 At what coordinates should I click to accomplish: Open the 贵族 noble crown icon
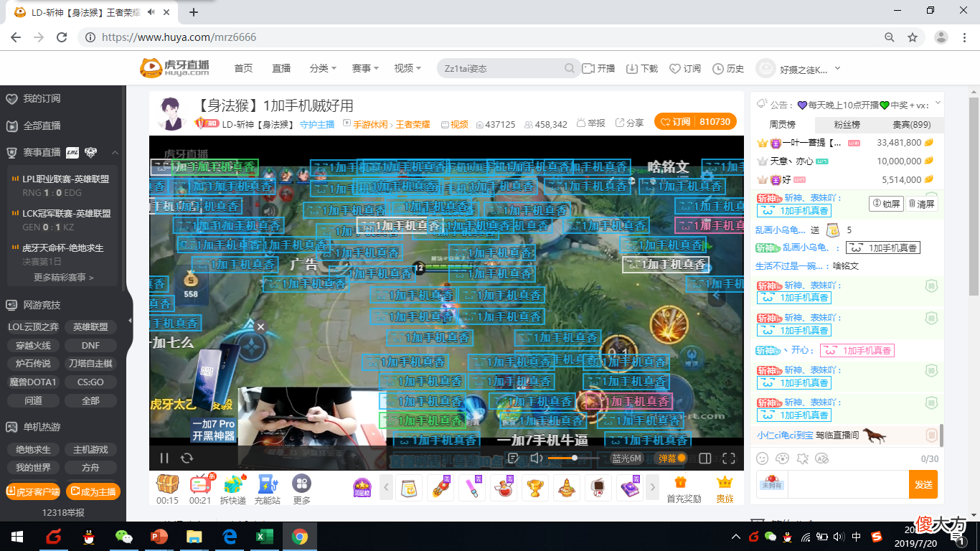(725, 489)
